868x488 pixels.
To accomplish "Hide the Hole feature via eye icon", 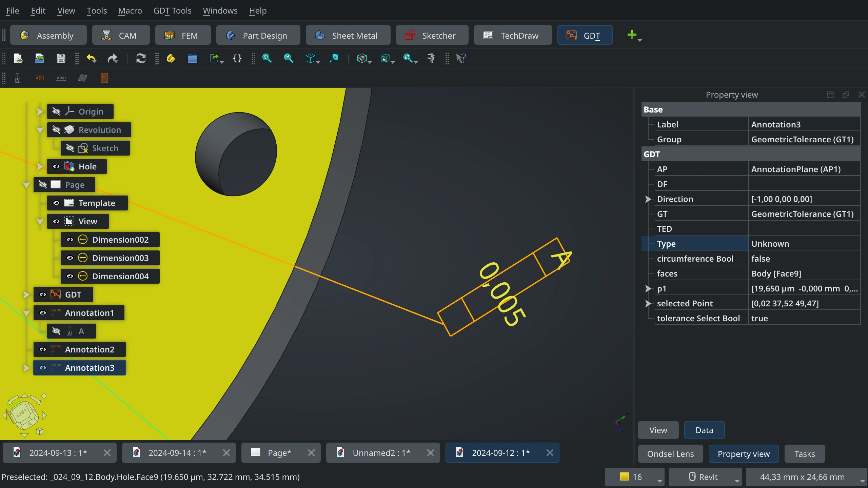I will (x=56, y=166).
